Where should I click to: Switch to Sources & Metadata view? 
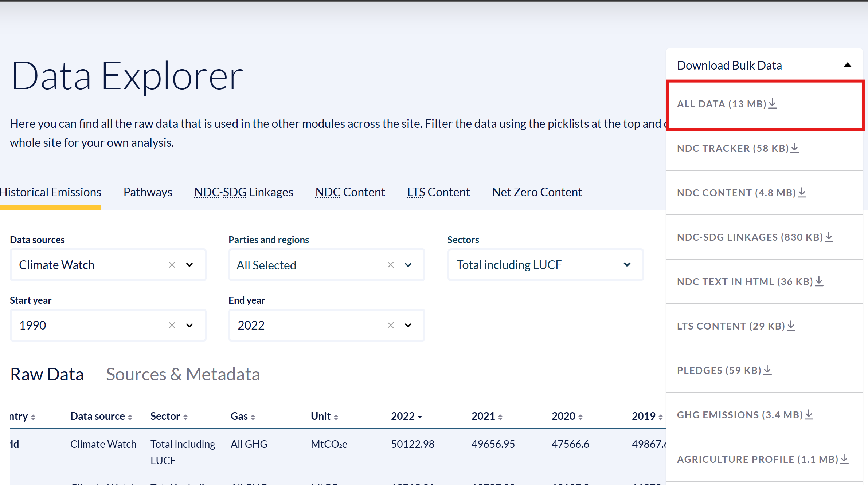(183, 374)
